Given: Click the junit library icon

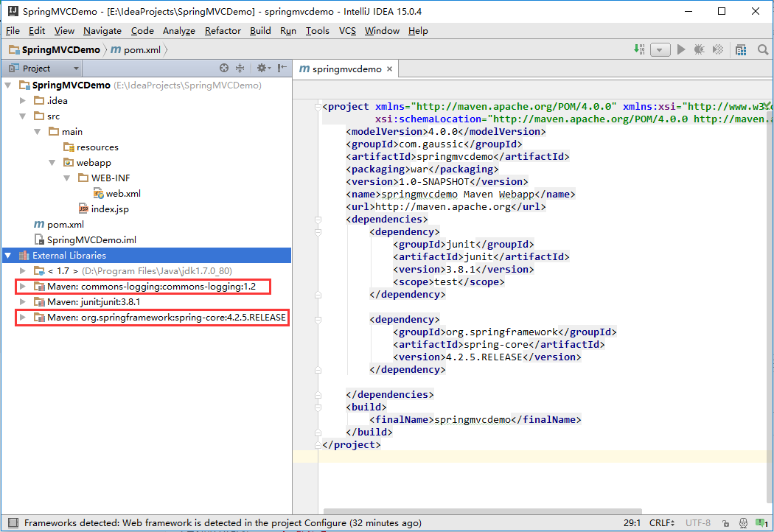Looking at the screenshot, I should [39, 301].
